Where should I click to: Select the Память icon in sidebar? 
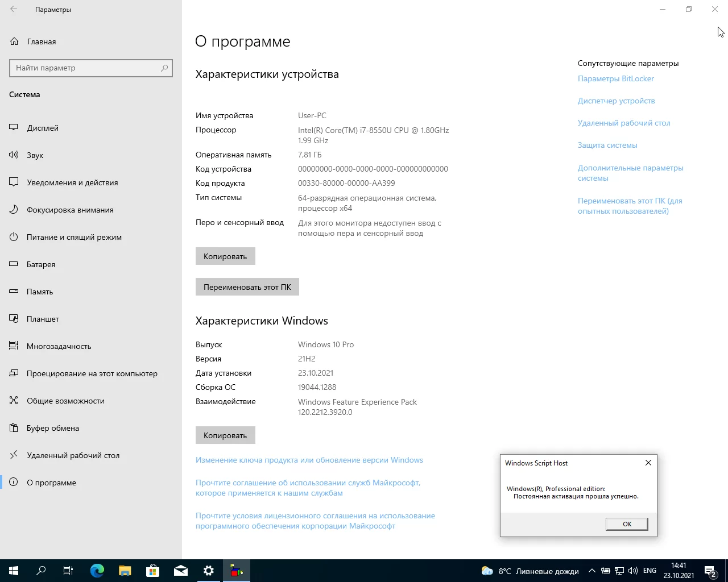(14, 292)
